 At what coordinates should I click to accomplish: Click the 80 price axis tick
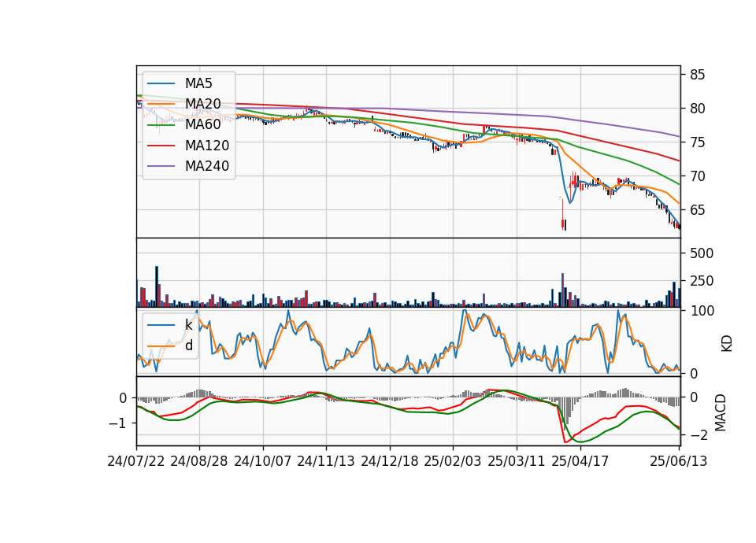(x=697, y=109)
